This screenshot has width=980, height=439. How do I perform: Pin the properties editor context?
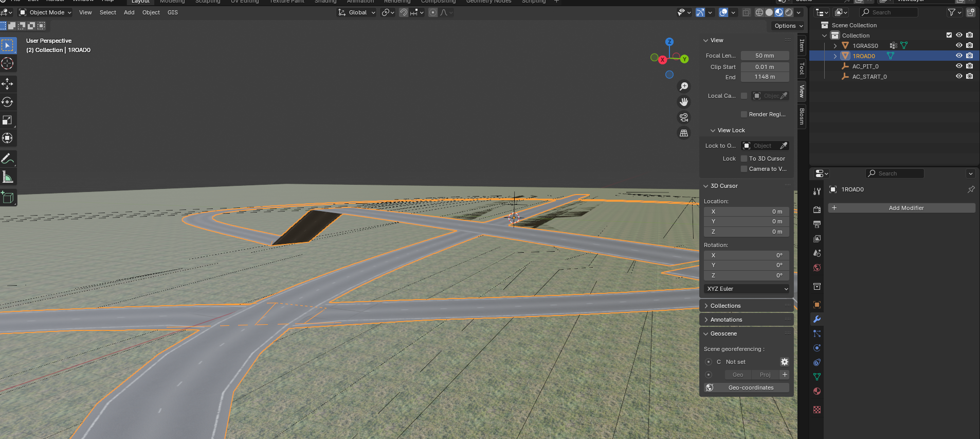point(971,189)
